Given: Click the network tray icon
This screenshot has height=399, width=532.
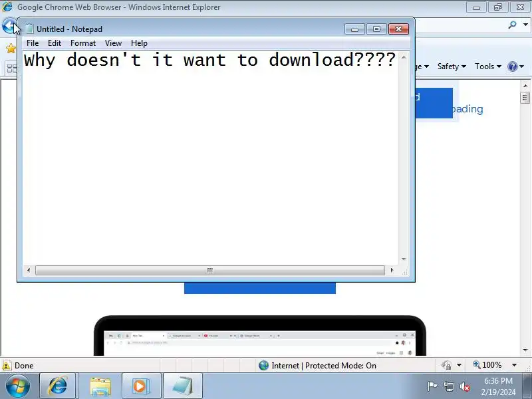Looking at the screenshot, I should (449, 386).
